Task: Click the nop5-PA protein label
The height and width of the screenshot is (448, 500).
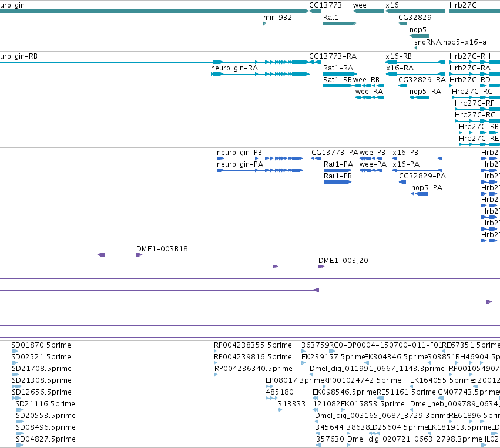Action: [427, 188]
